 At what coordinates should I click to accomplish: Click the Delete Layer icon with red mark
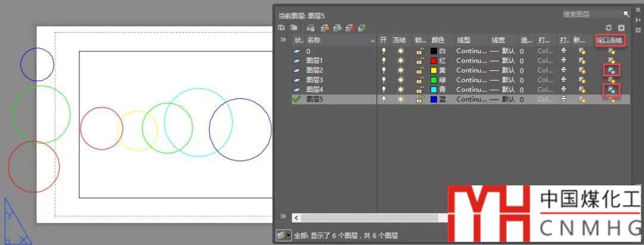tap(349, 27)
